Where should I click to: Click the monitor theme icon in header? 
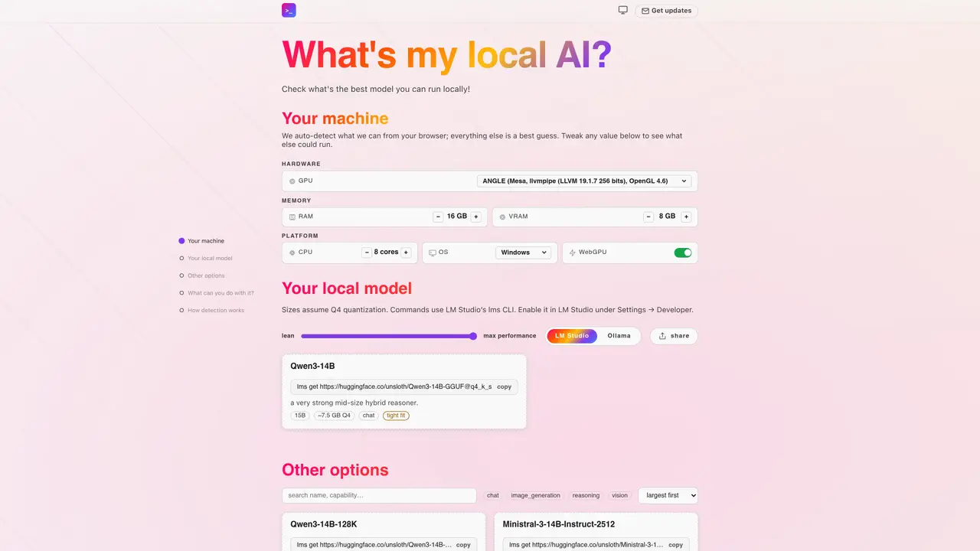623,10
